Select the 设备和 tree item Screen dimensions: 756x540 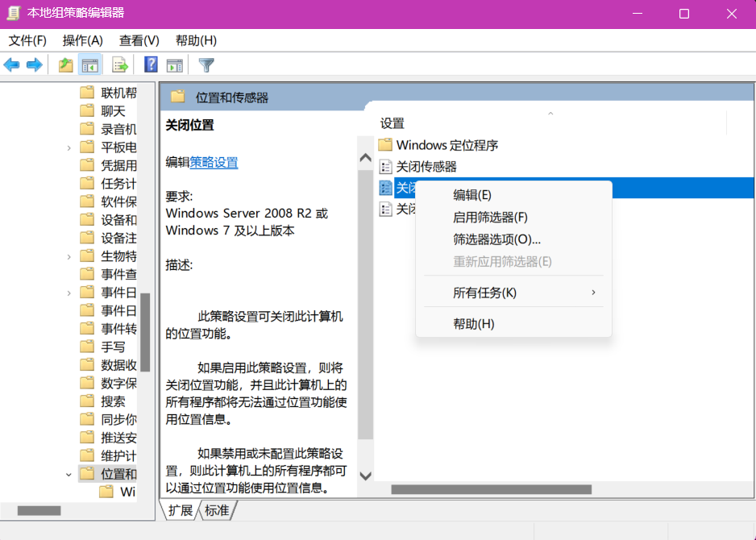[x=118, y=220]
